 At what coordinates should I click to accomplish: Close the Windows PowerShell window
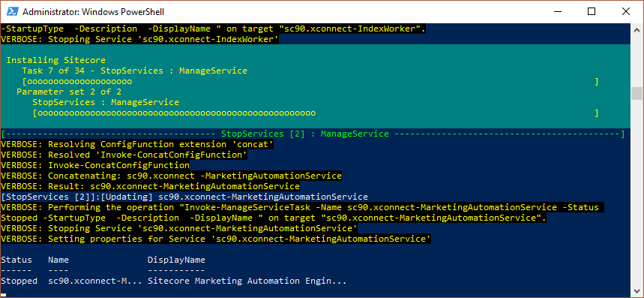click(626, 11)
